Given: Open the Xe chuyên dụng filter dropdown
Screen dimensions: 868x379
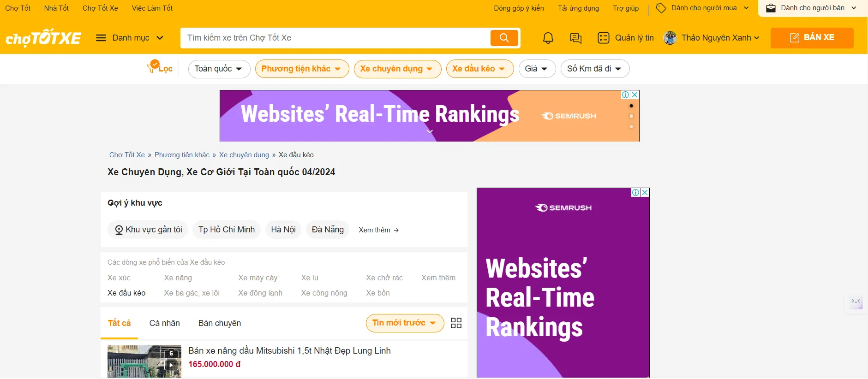Looking at the screenshot, I should (x=397, y=69).
